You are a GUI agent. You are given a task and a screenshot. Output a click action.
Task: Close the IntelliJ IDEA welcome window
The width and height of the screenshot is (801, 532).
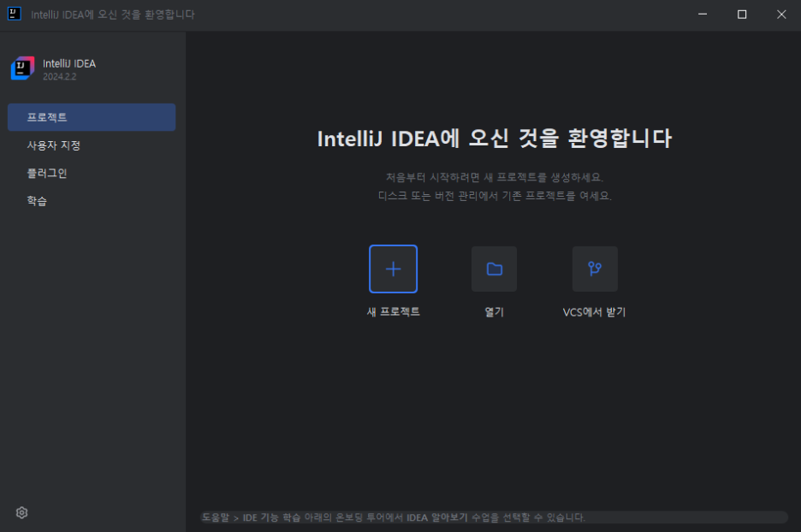781,15
